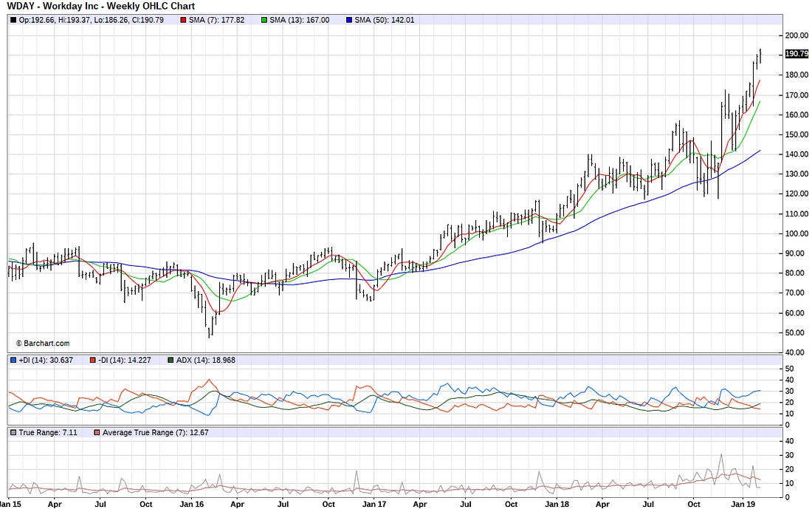
Task: Click the 'Jan 16' date axis label
Action: tap(192, 504)
